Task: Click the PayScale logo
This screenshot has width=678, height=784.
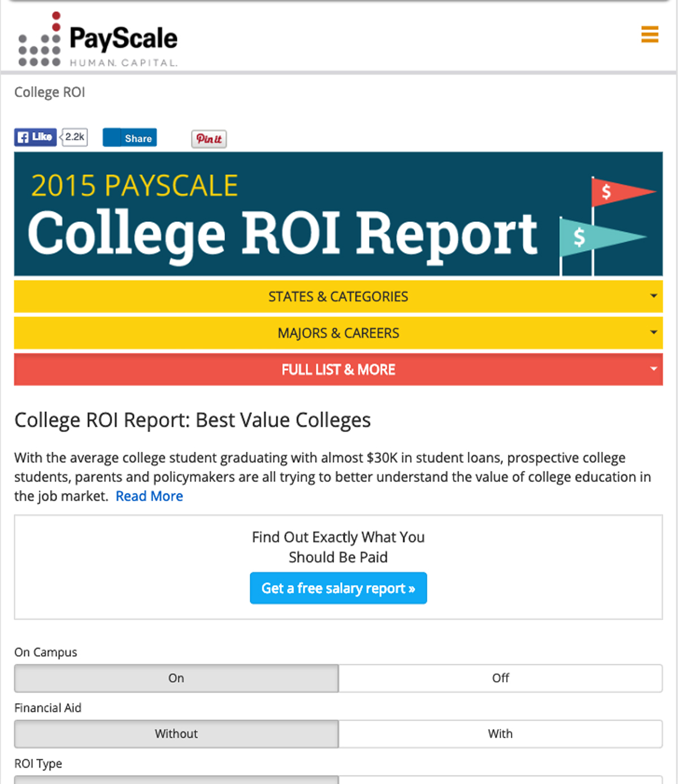Action: click(98, 39)
